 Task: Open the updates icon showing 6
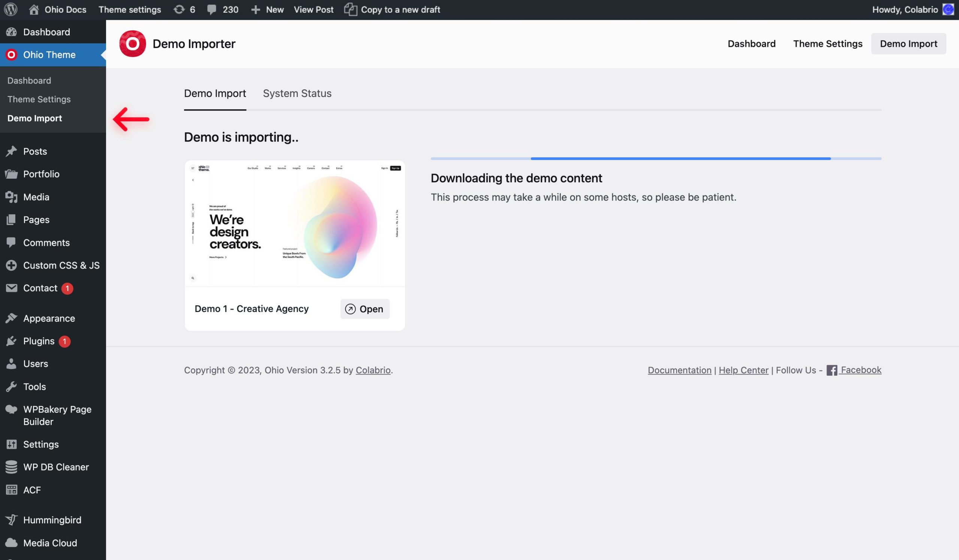pyautogui.click(x=184, y=9)
